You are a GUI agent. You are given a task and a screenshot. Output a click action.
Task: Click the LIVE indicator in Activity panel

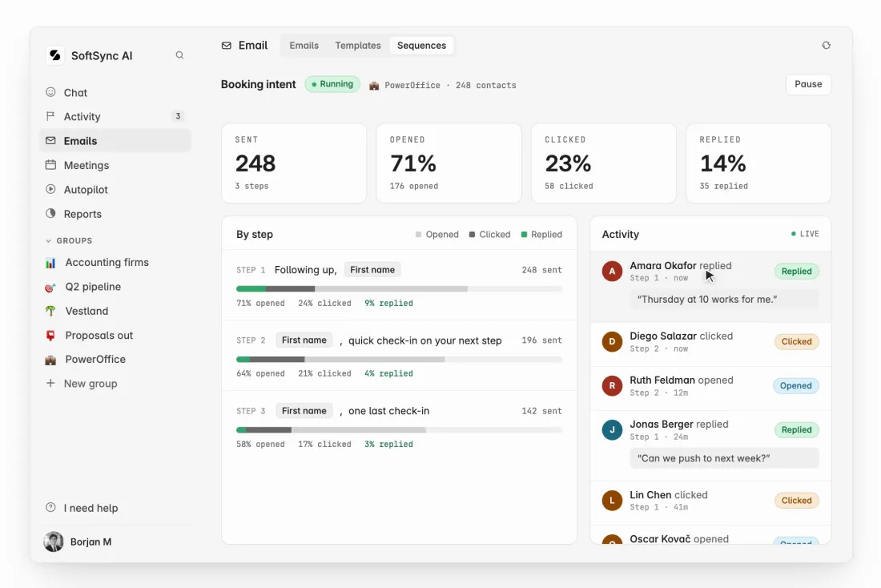pyautogui.click(x=805, y=234)
